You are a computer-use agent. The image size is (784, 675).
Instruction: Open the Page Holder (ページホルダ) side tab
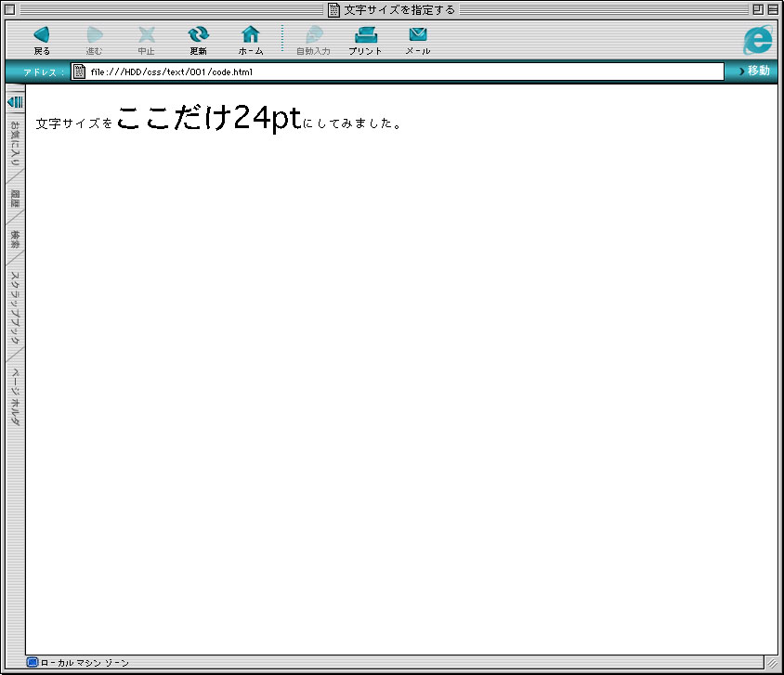pyautogui.click(x=15, y=397)
